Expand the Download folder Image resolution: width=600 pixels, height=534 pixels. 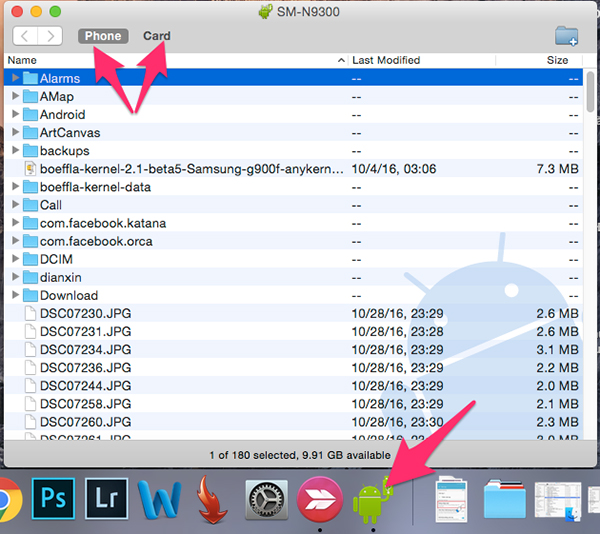pyautogui.click(x=15, y=295)
